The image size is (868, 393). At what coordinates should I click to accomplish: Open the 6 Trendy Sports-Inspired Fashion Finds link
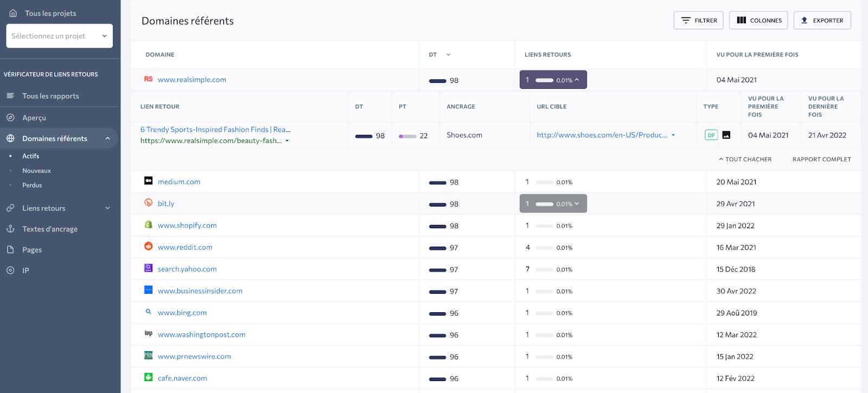pos(215,130)
